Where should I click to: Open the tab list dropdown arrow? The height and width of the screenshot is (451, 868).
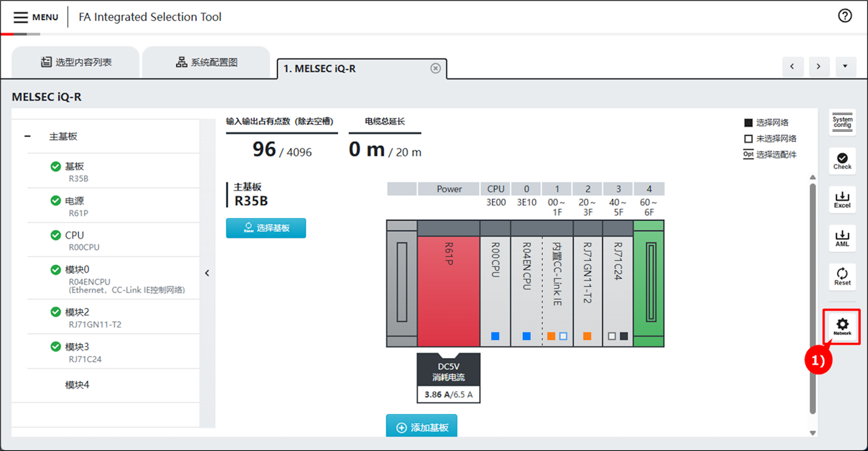coord(845,66)
